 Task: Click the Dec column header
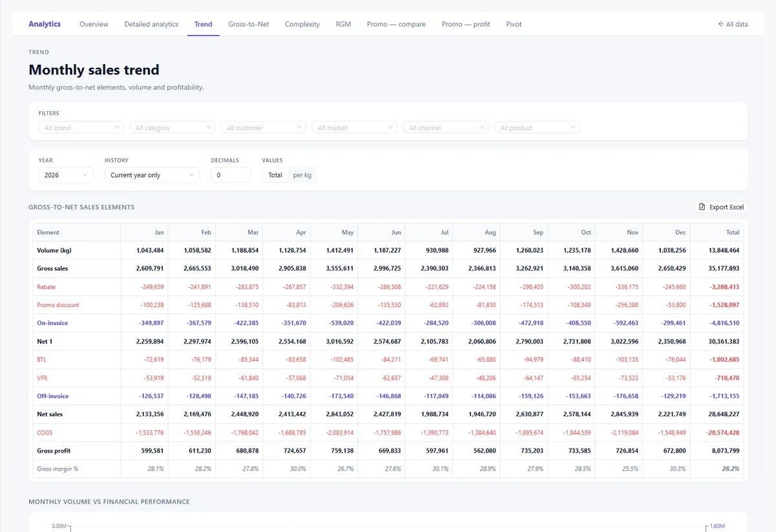667,232
